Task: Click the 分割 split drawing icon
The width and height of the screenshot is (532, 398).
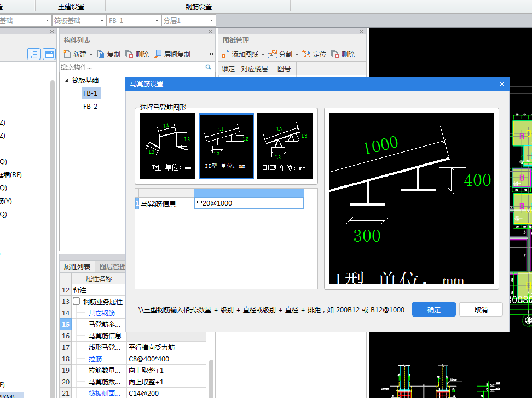Action: pyautogui.click(x=273, y=54)
